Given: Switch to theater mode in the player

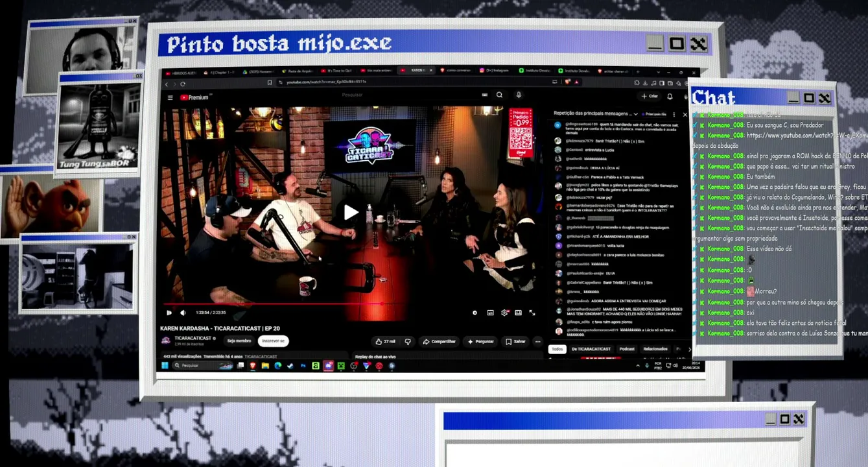Looking at the screenshot, I should click(x=518, y=313).
